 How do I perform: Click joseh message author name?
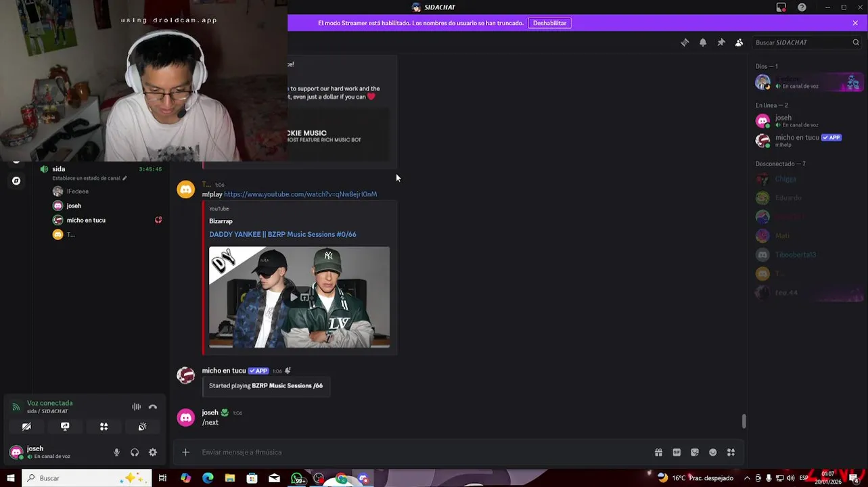click(x=210, y=413)
